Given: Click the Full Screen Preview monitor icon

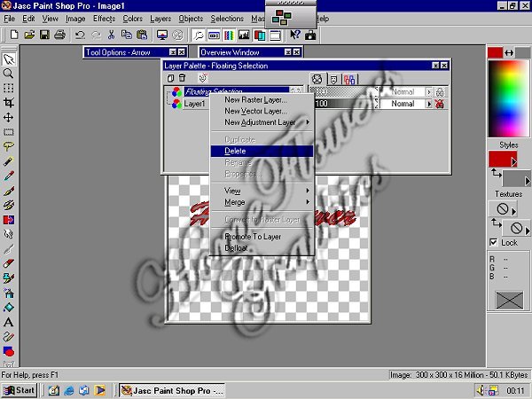Looking at the screenshot, I should click(x=162, y=35).
